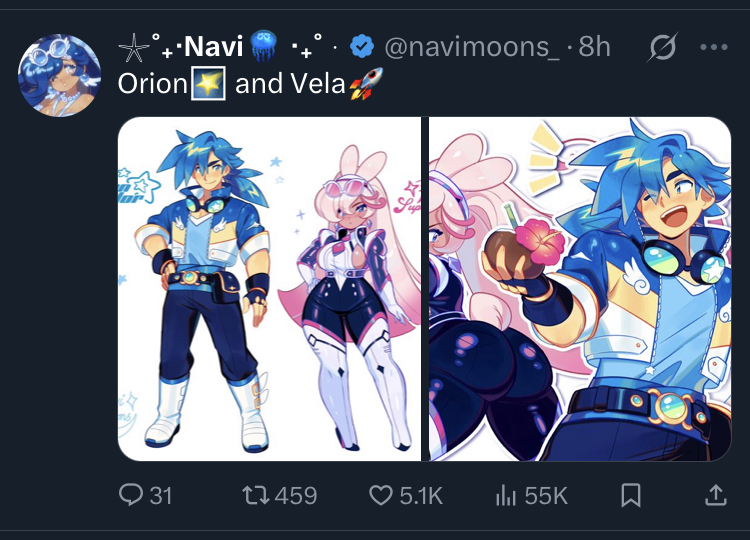Viewport: 750px width, 540px height.
Task: Open the reply comment icon
Action: point(131,495)
